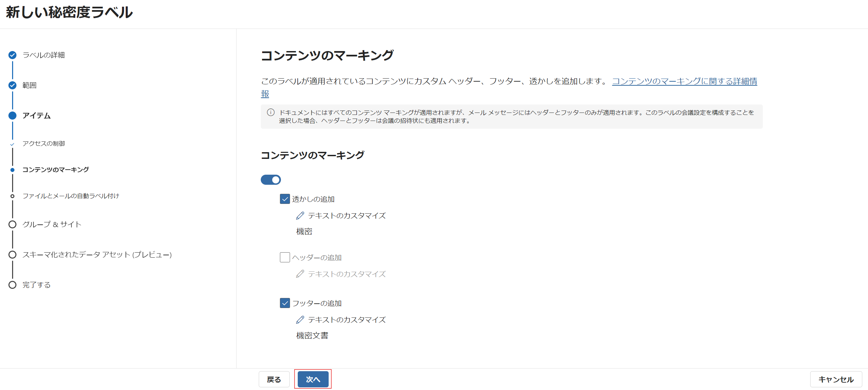Go to アクセスの制御 step

pyautogui.click(x=43, y=143)
